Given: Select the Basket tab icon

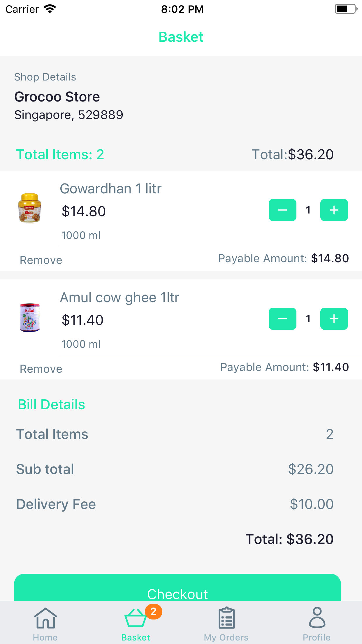Looking at the screenshot, I should (135, 618).
